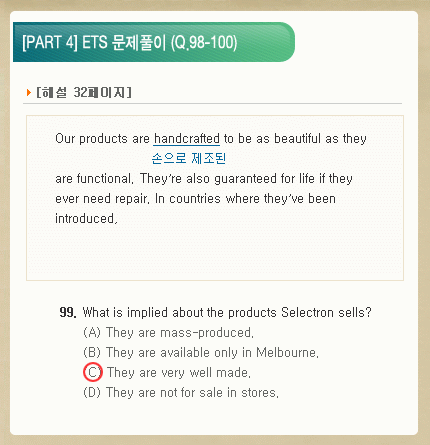430x445 pixels.
Task: Click the PART 4 ETS 문제풀이 header banner
Action: [x=154, y=42]
